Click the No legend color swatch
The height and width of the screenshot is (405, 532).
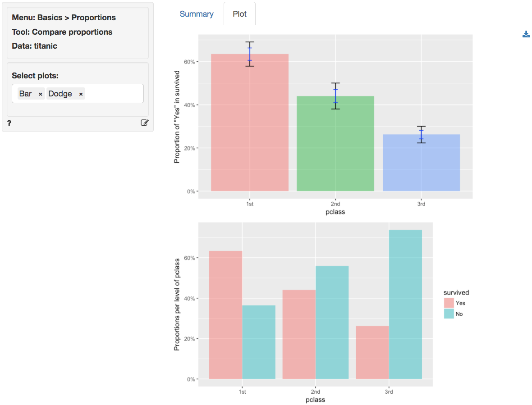coord(449,314)
